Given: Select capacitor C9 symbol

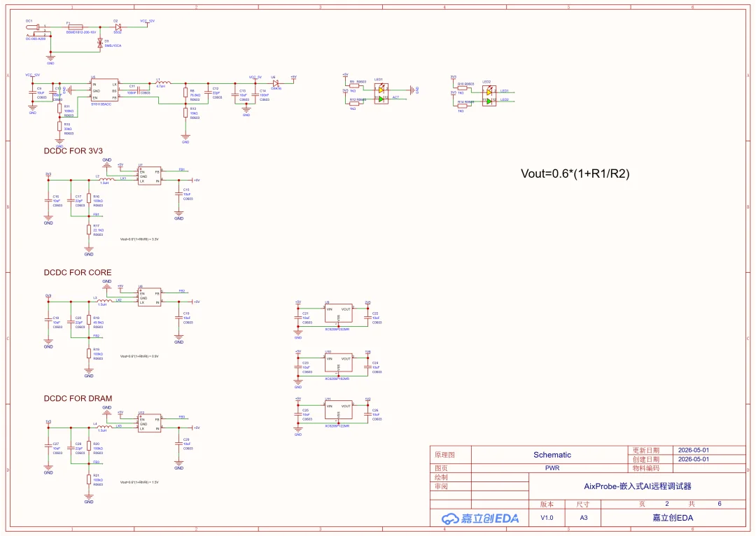Looking at the screenshot, I should (33, 92).
